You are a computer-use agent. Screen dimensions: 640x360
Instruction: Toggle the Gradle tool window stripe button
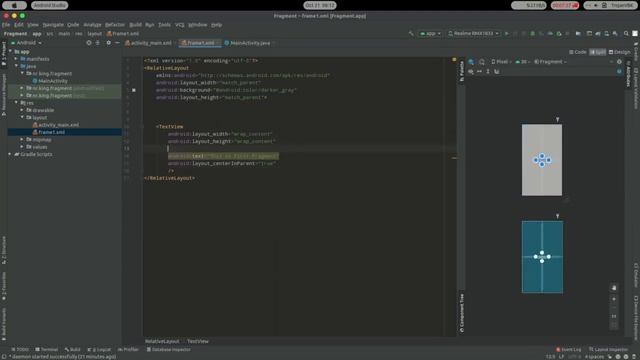click(x=636, y=51)
